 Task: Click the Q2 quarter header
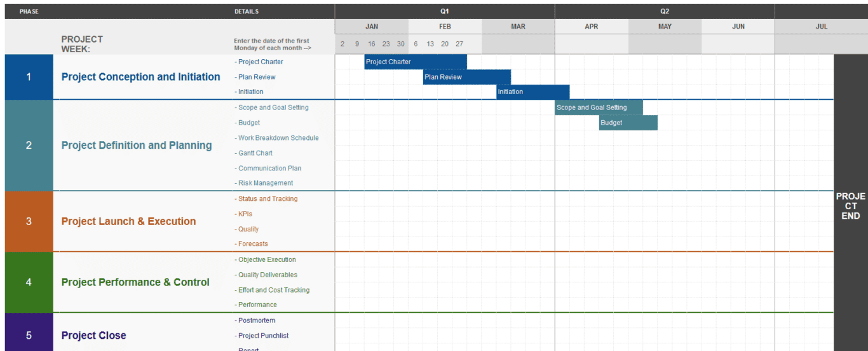click(x=665, y=11)
